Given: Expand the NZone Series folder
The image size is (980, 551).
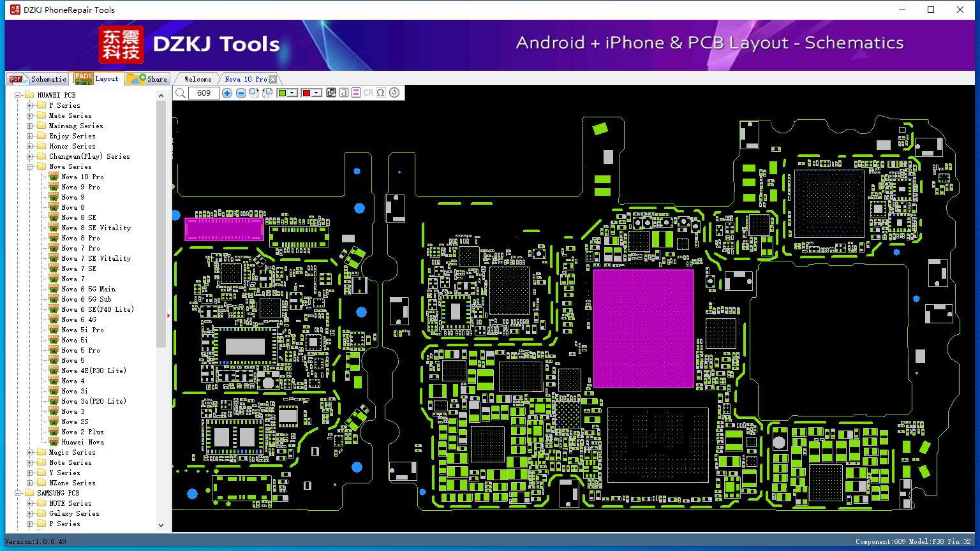Looking at the screenshot, I should click(x=29, y=483).
